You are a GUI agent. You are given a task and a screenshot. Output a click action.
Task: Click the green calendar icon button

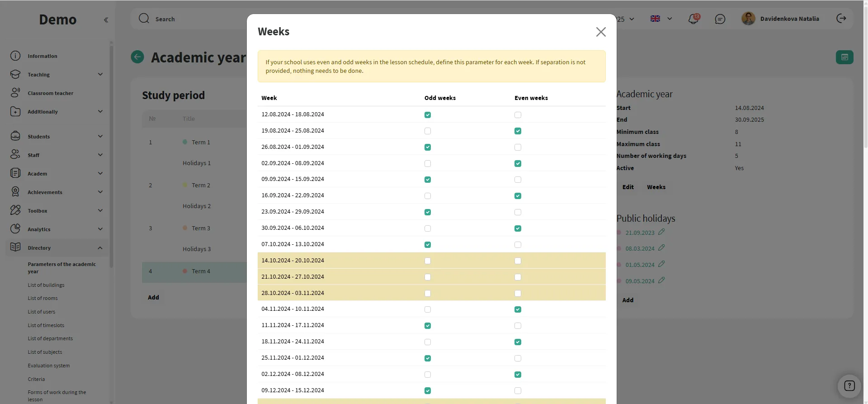pos(844,57)
